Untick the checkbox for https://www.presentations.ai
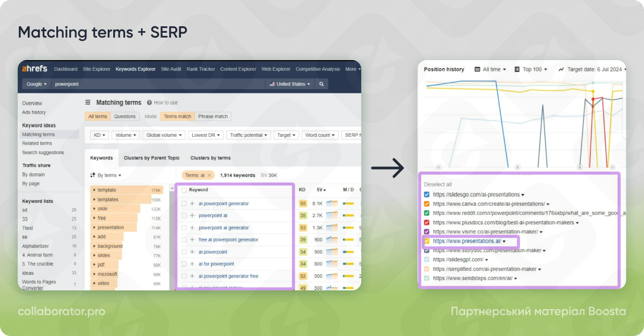 [427, 242]
